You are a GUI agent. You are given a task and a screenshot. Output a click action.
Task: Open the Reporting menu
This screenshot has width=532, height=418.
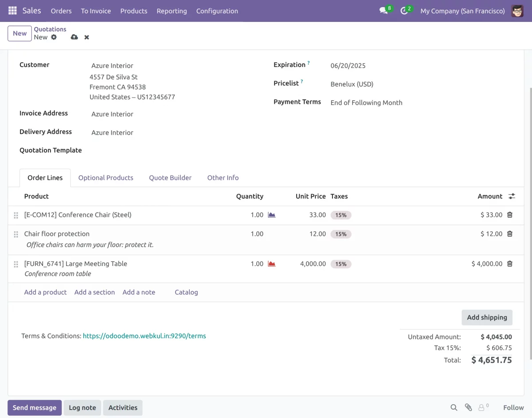tap(172, 11)
